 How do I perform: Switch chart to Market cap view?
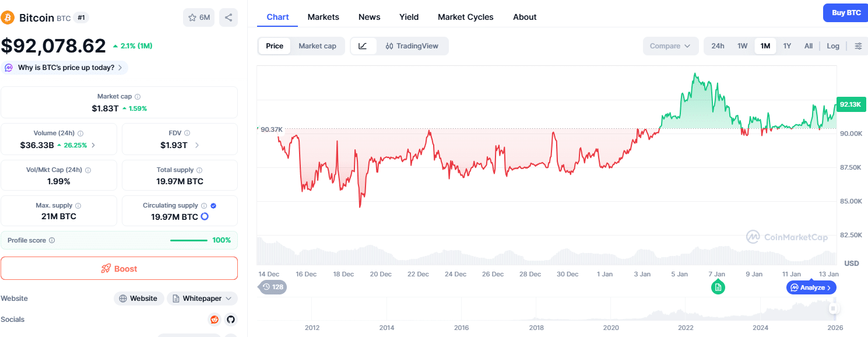coord(317,46)
